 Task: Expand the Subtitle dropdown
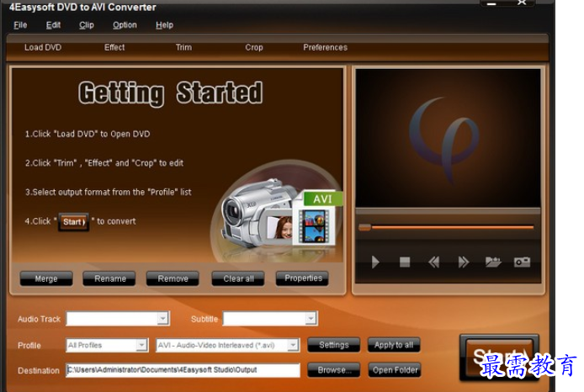[311, 319]
